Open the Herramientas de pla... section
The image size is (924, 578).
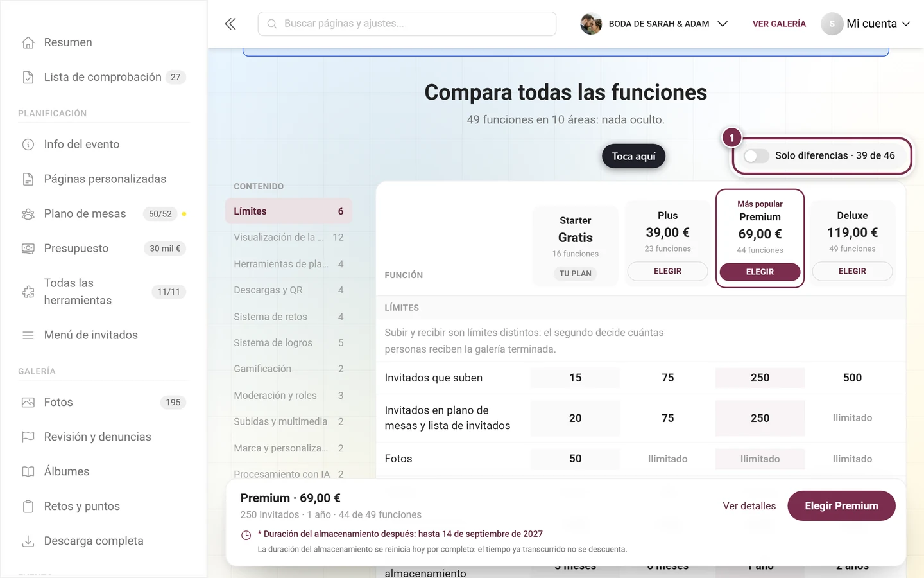click(x=289, y=264)
